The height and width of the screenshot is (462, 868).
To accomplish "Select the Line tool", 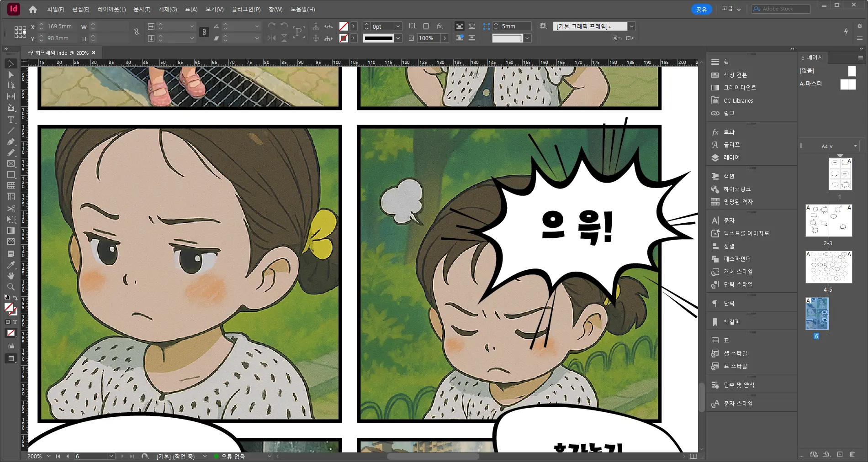I will [11, 131].
